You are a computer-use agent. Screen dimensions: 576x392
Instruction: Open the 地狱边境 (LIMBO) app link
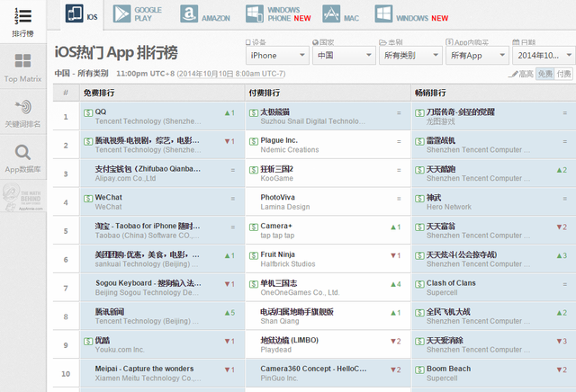coord(290,340)
